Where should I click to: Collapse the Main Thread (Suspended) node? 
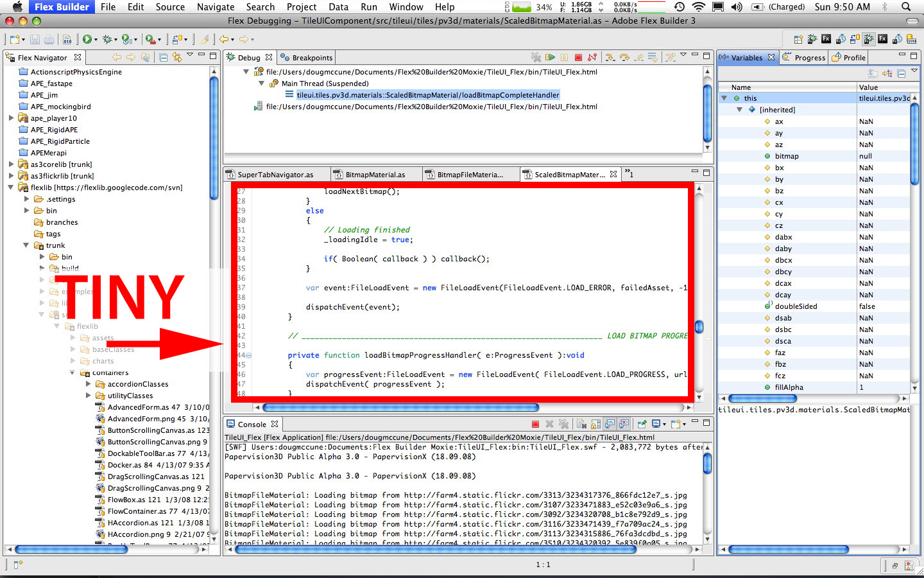pyautogui.click(x=261, y=83)
